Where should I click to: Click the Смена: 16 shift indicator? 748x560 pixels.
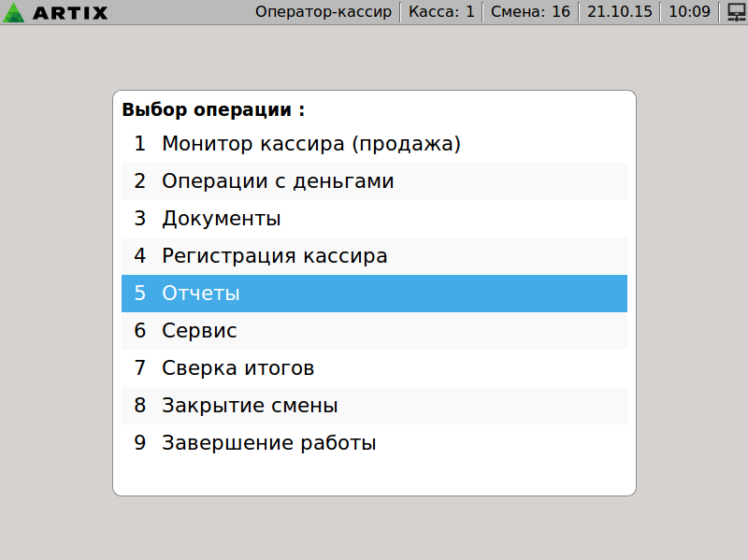pos(530,12)
